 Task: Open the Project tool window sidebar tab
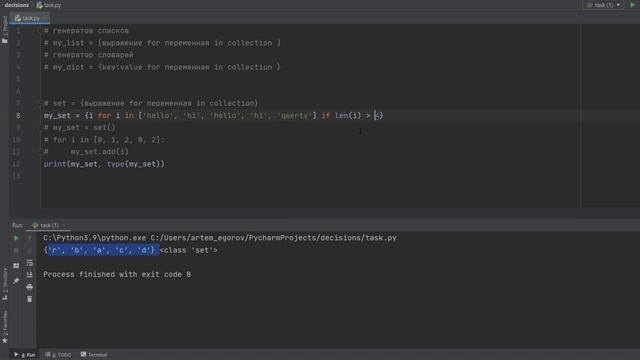(x=4, y=29)
